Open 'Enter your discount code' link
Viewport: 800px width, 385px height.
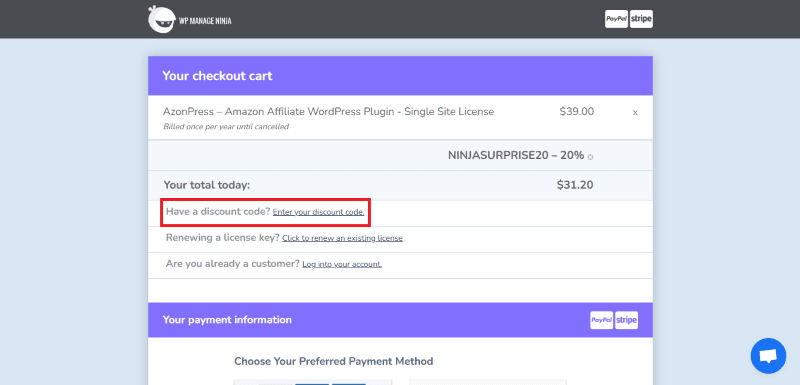coord(318,212)
